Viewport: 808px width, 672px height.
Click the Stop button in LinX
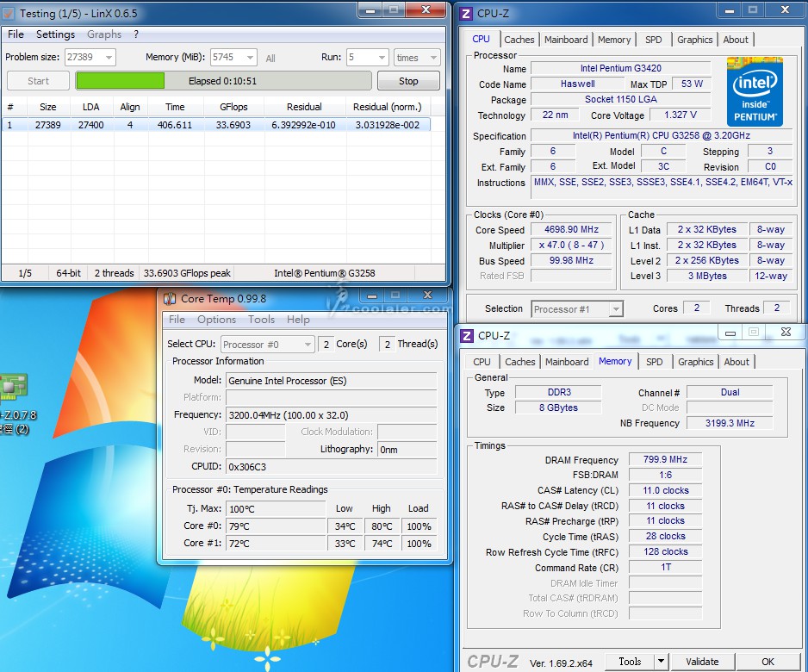point(408,81)
